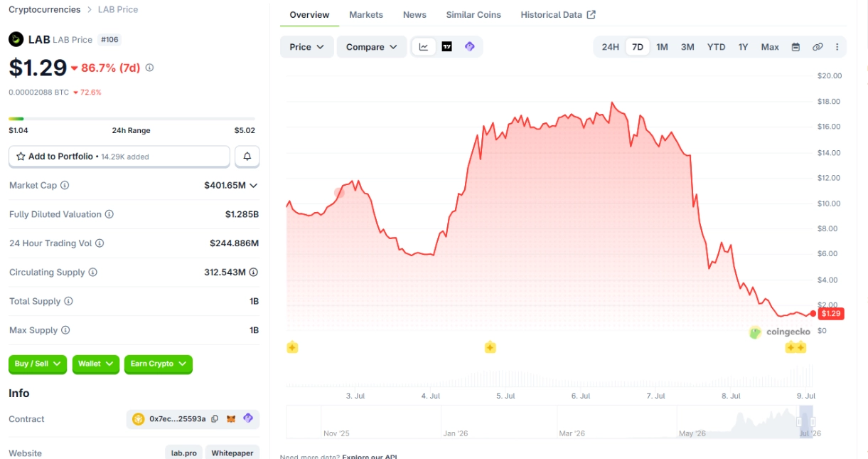Switch to TradingView chart icon
This screenshot has height=459, width=868.
click(x=446, y=47)
